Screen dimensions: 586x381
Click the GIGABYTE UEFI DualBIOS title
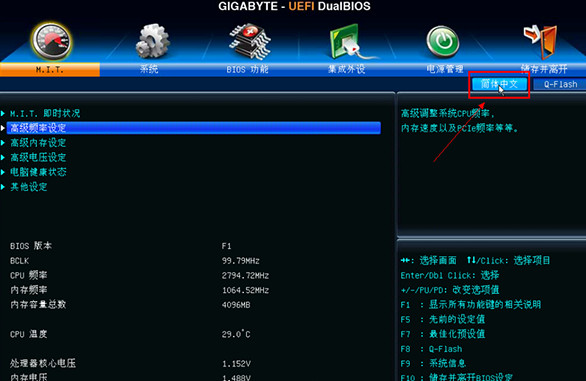[294, 6]
